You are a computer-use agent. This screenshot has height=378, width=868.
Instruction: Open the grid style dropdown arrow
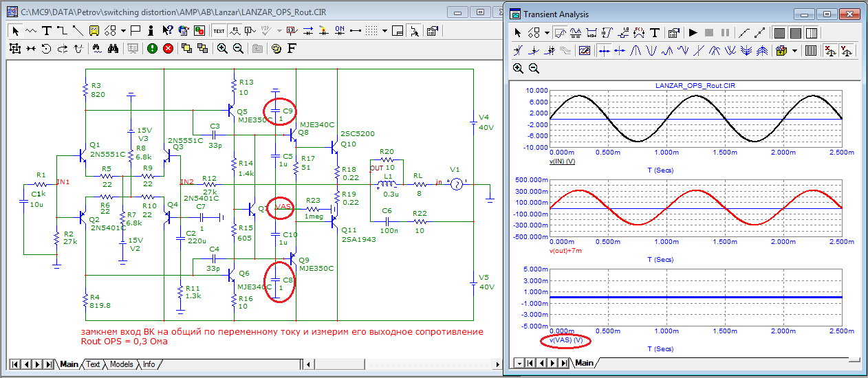[x=385, y=31]
